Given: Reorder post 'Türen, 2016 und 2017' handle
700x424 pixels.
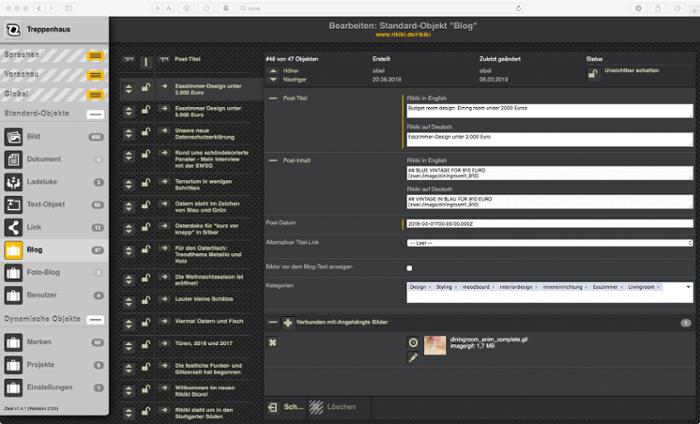Looking at the screenshot, I should tap(129, 346).
